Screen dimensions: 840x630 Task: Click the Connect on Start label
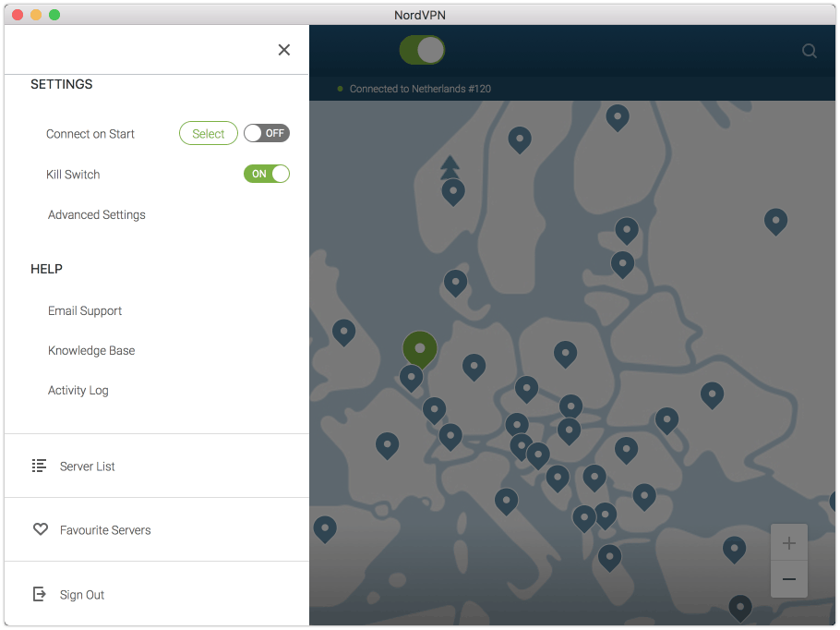point(90,134)
